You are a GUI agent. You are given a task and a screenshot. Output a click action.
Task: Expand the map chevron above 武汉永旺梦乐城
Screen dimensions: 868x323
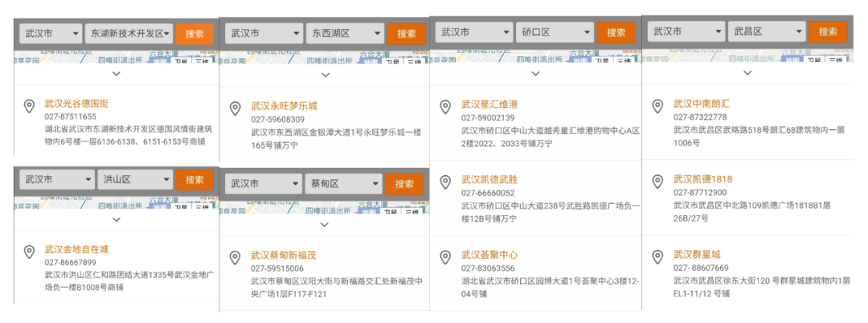coord(325,75)
